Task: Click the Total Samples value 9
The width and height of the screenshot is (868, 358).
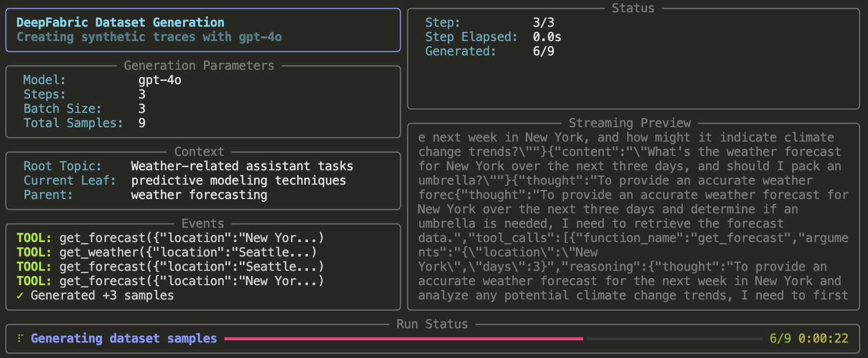Action: 142,123
